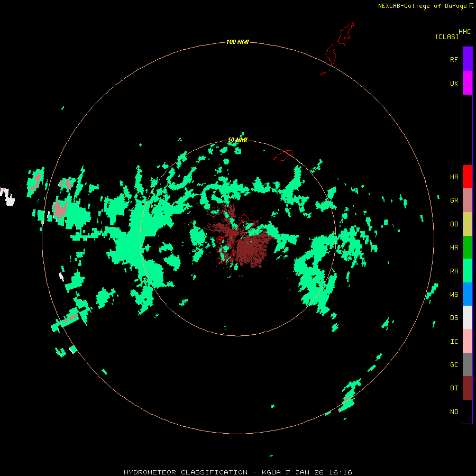Click the GC gray legend color

pyautogui.click(x=467, y=364)
